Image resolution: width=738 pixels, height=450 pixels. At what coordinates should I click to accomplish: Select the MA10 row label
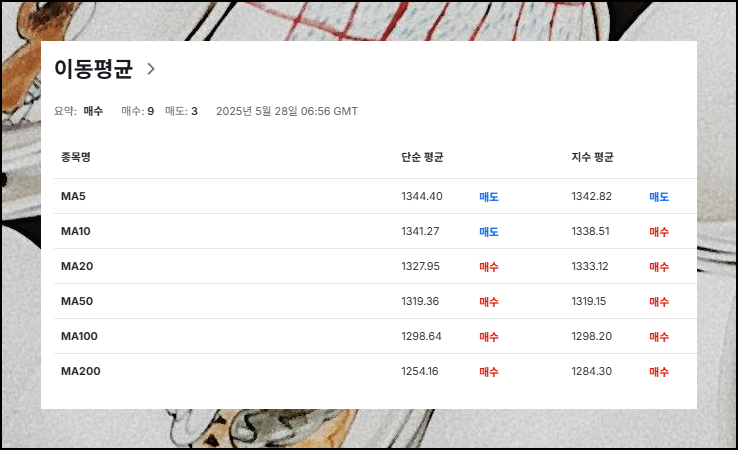click(76, 231)
